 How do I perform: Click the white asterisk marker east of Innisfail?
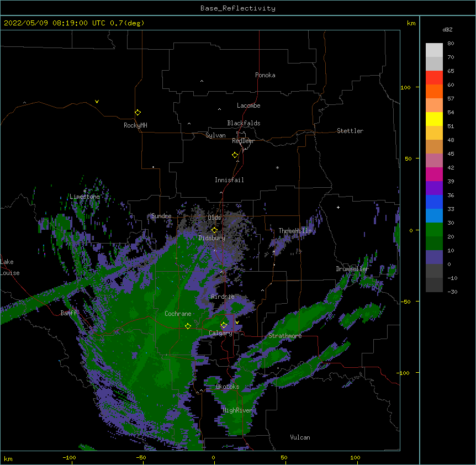click(277, 167)
